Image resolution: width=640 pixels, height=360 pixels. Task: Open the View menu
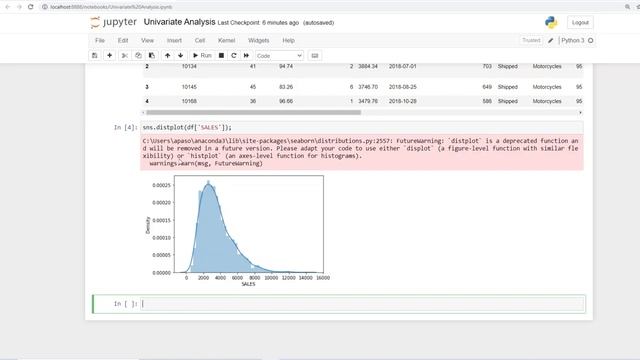[x=147, y=40]
